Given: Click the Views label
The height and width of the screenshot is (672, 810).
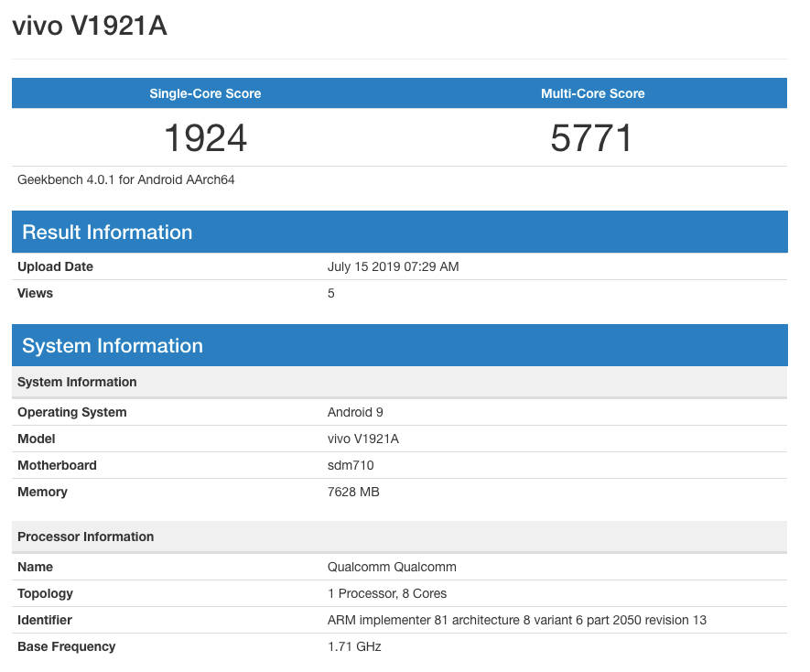Looking at the screenshot, I should coord(35,293).
